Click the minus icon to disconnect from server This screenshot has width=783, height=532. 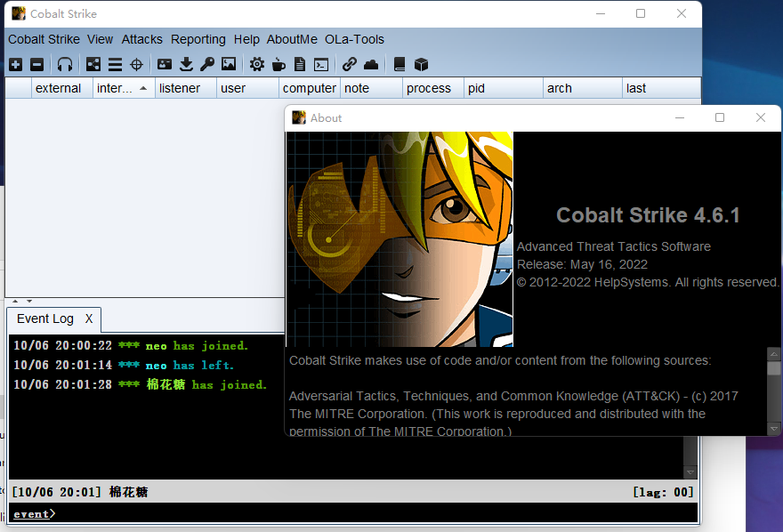[37, 64]
